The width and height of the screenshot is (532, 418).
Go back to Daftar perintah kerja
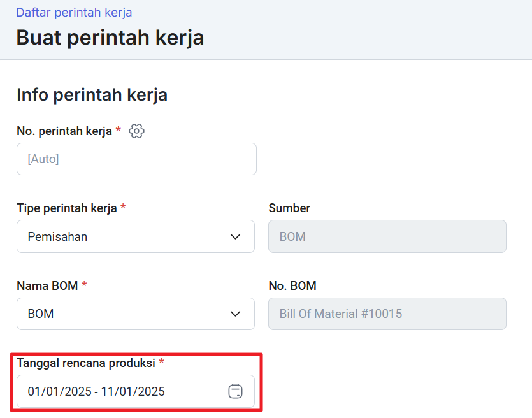[x=74, y=12]
